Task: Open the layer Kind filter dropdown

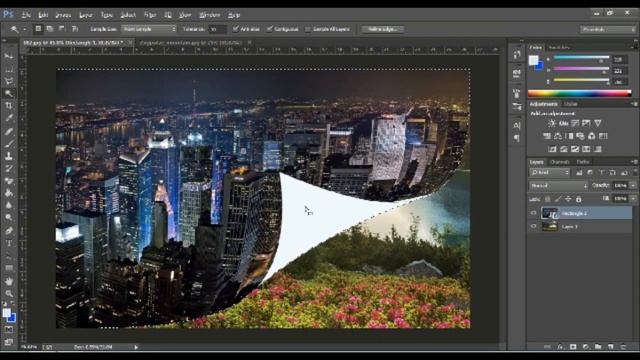Action: click(x=550, y=173)
